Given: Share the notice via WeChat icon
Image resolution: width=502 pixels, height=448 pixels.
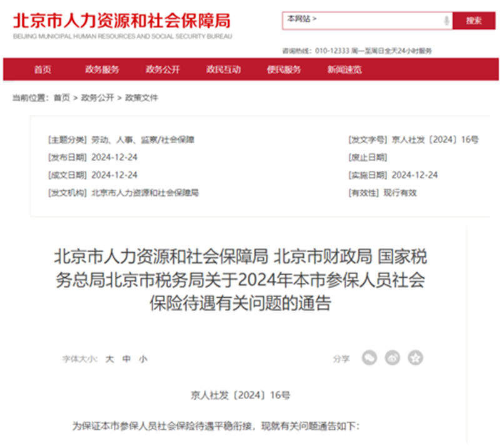Looking at the screenshot, I should [369, 358].
